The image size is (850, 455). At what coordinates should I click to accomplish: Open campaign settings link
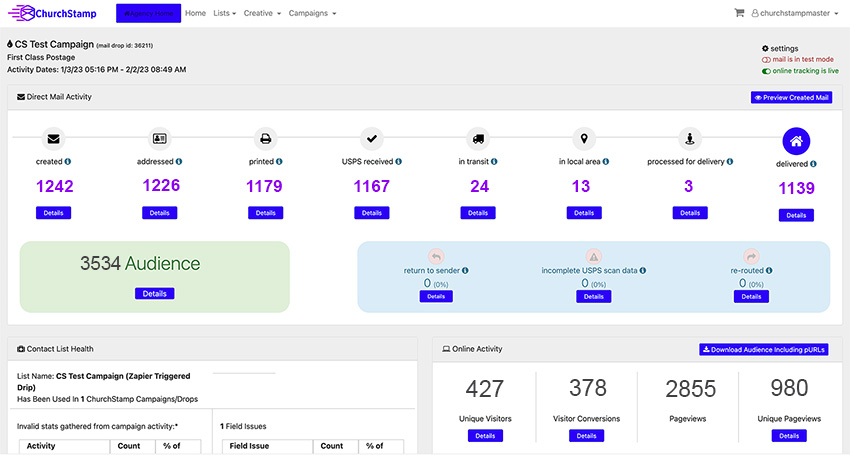click(780, 48)
